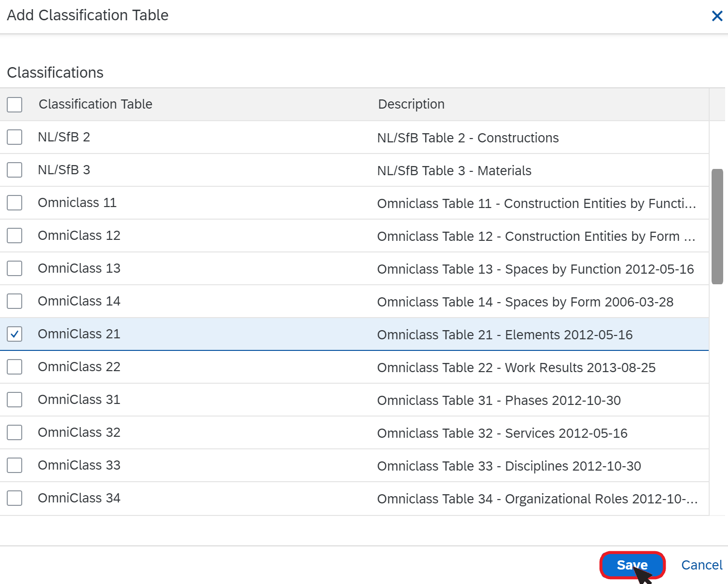Select the NL/SfB 2 row name
The width and height of the screenshot is (728, 584).
click(64, 137)
